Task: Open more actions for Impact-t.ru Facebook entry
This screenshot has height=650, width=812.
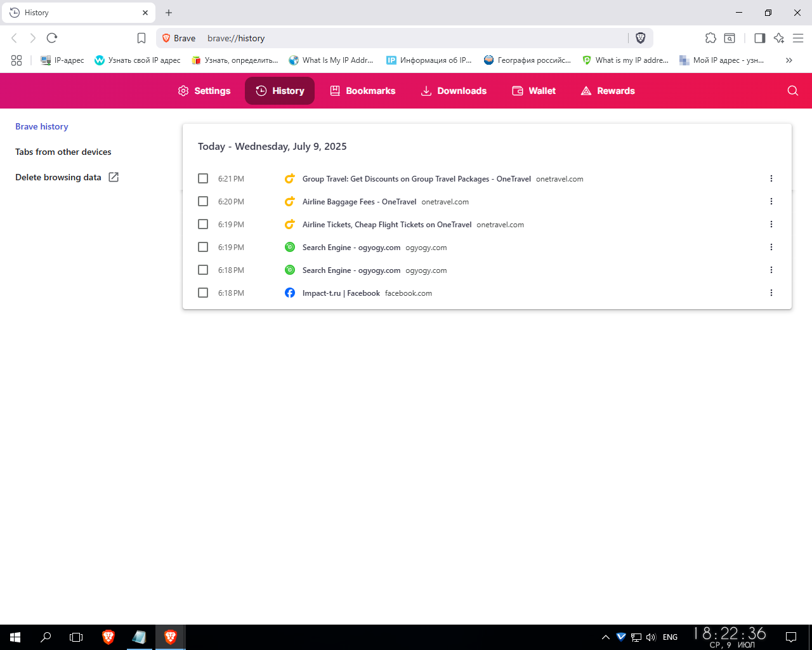Action: [x=771, y=293]
